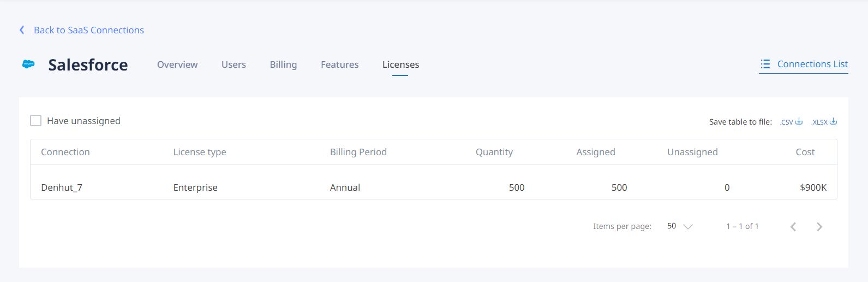Open the Billing tab

(283, 64)
